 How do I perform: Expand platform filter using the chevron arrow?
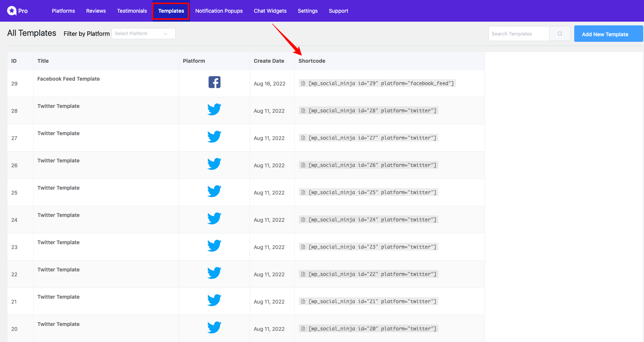(x=166, y=34)
